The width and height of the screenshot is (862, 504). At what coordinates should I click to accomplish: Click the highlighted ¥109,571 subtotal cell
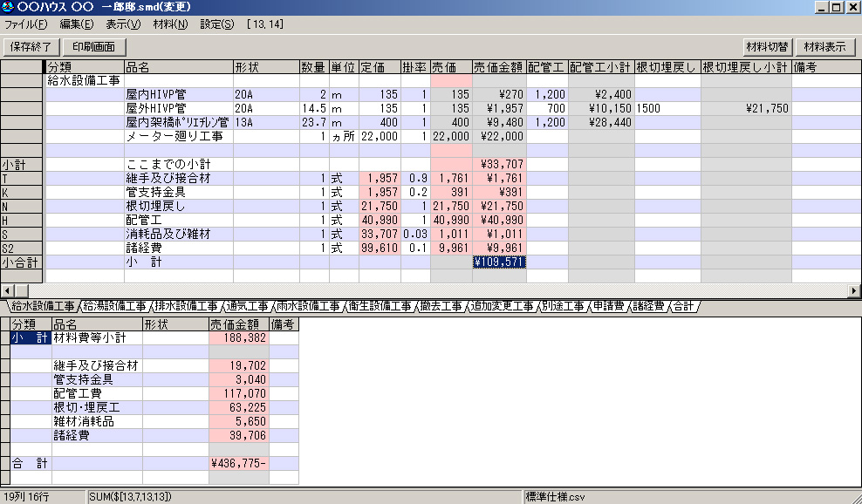click(x=499, y=262)
